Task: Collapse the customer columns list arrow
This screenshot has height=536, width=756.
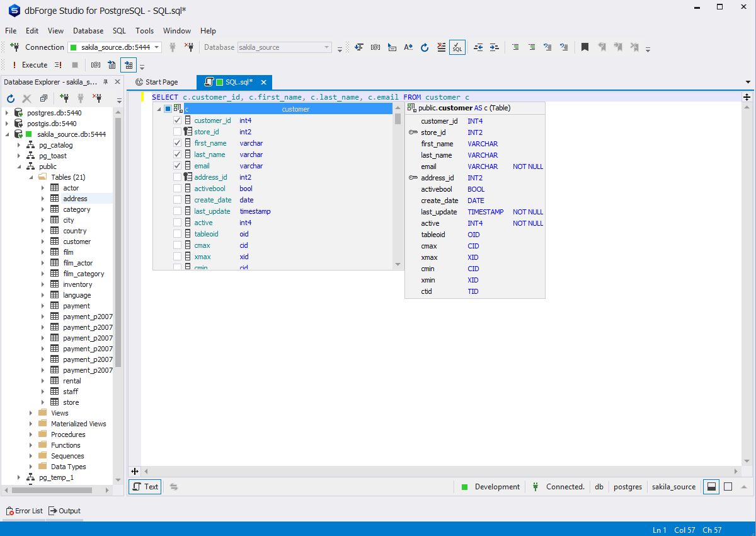Action: pos(158,109)
